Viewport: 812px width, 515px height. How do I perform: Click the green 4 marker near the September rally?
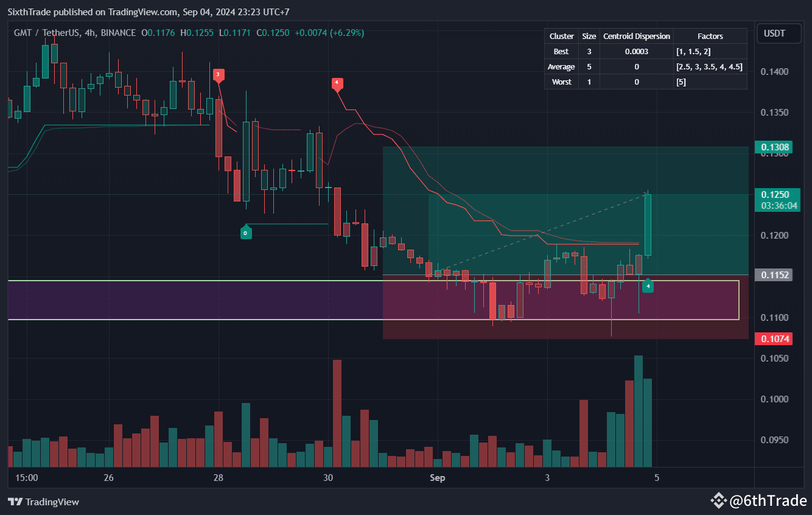(648, 286)
